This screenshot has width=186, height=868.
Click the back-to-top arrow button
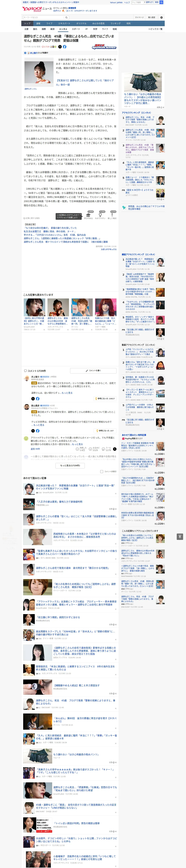click(x=180, y=537)
